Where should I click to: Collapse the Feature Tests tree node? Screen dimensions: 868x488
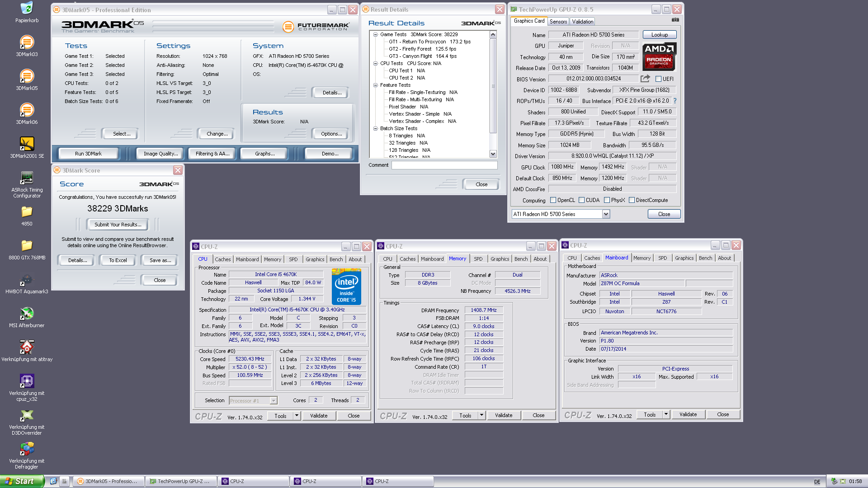(x=375, y=85)
